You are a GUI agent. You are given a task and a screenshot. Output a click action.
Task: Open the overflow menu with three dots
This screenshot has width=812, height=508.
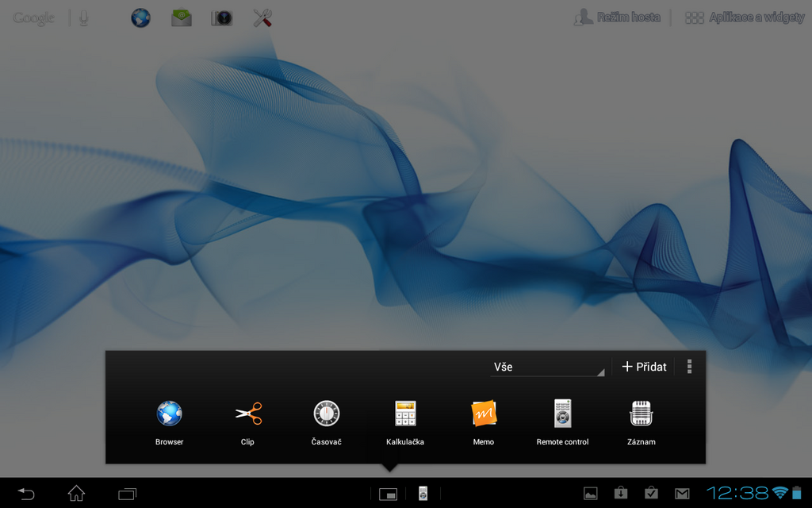point(688,366)
